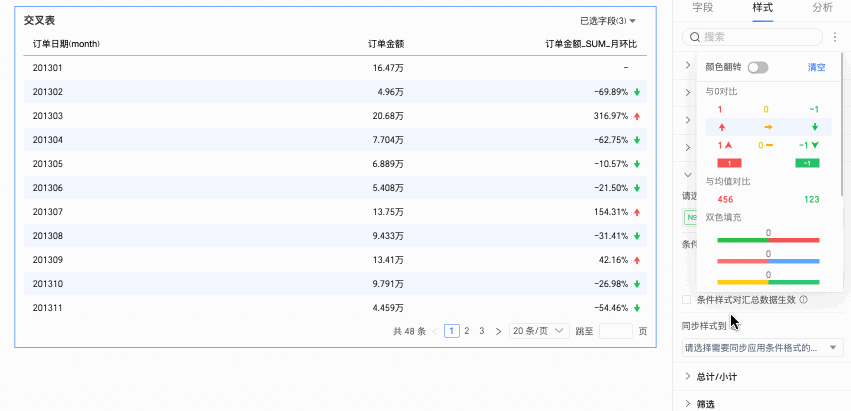Screen dimensions: 851x411
Task: Choose the orange right arrow icon style
Action: pyautogui.click(x=769, y=127)
